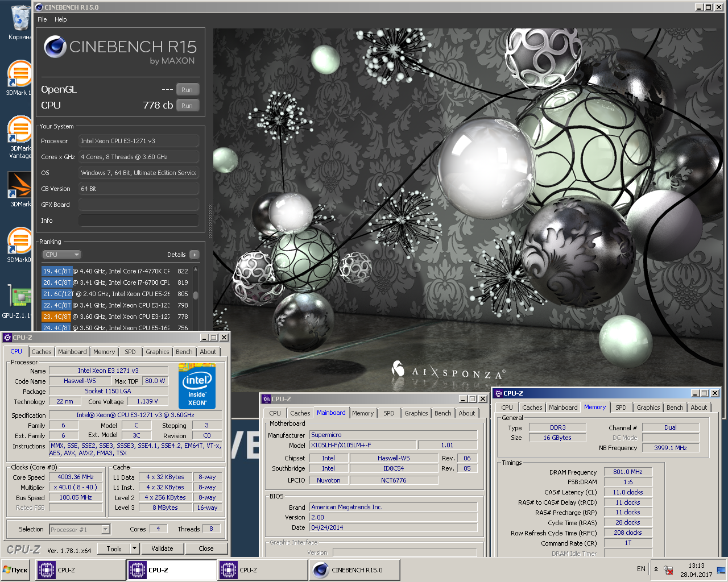728x582 pixels.
Task: Click the Validate button in CPU-Z
Action: tap(162, 548)
